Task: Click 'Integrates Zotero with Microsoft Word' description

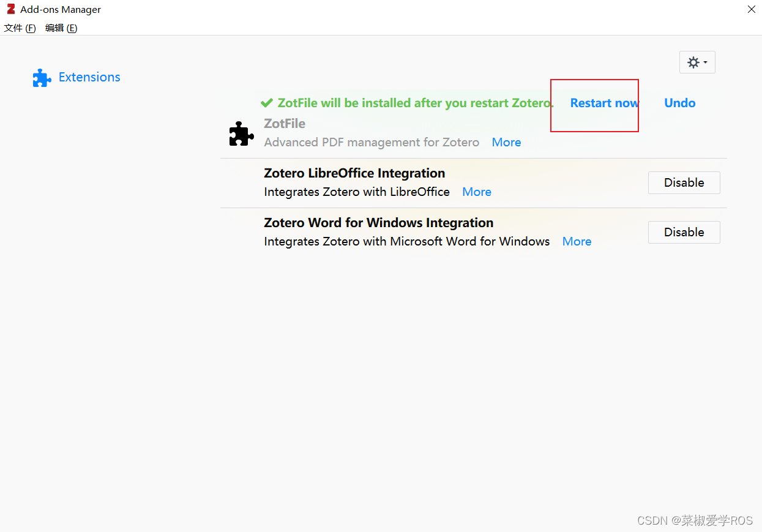Action: [407, 241]
